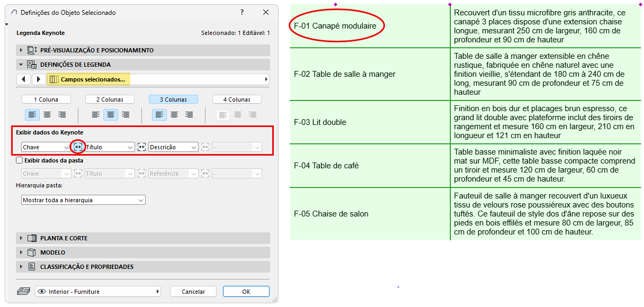This screenshot has width=644, height=307.
Task: Click the Planta e Corte panel icon
Action: tap(32, 238)
